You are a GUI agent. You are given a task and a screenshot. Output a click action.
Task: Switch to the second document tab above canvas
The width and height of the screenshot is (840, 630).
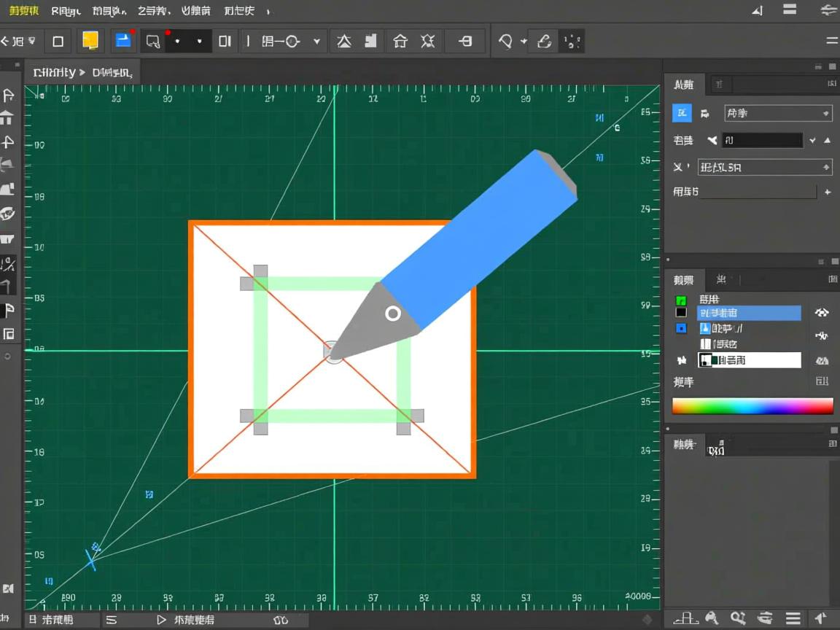[112, 72]
